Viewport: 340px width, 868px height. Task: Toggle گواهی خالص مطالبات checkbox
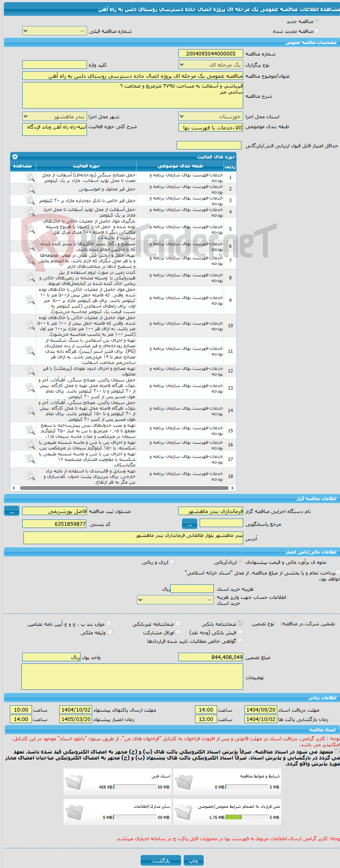[240, 640]
